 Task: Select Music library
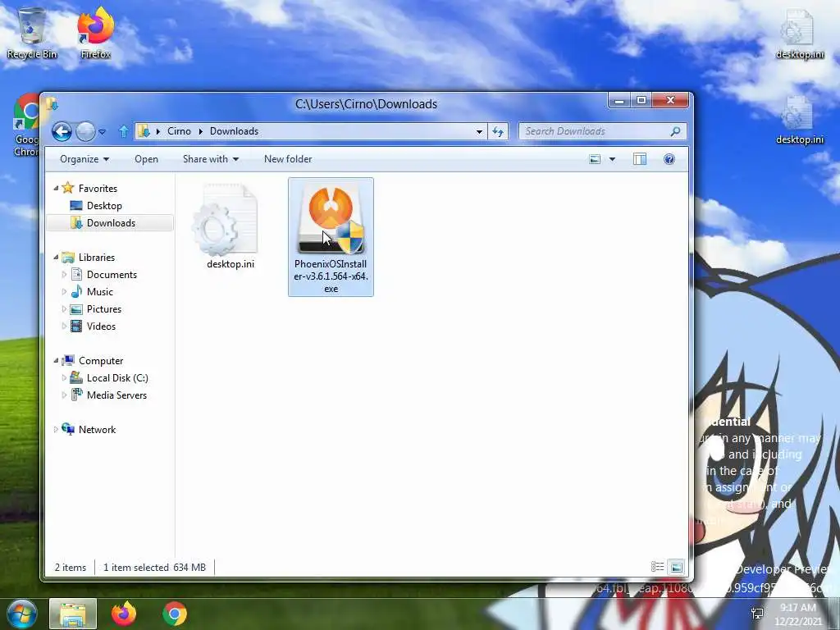click(99, 292)
